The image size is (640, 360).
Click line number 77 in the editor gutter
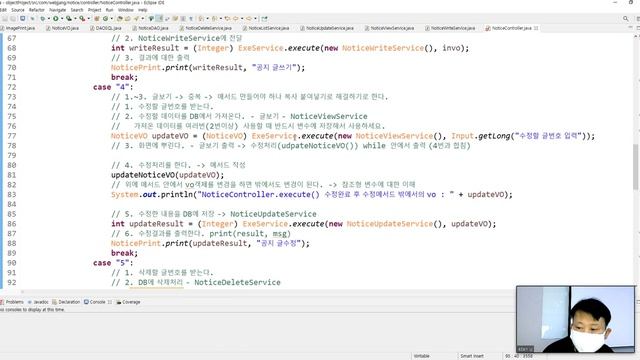pos(11,136)
